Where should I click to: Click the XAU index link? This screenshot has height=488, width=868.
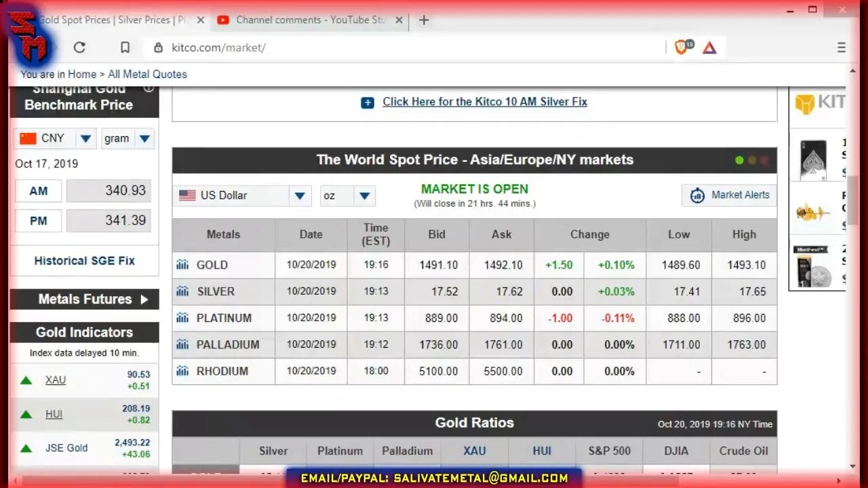click(56, 380)
